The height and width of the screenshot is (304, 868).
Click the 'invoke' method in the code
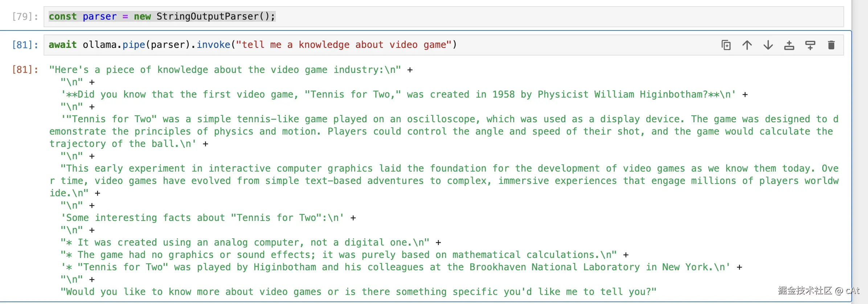pyautogui.click(x=213, y=45)
